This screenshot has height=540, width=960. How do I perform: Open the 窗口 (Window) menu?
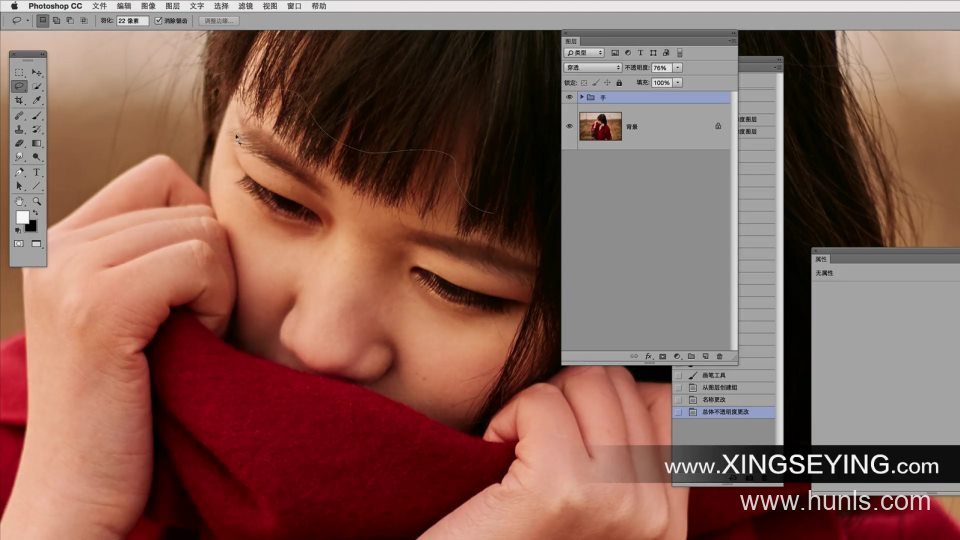pos(294,6)
